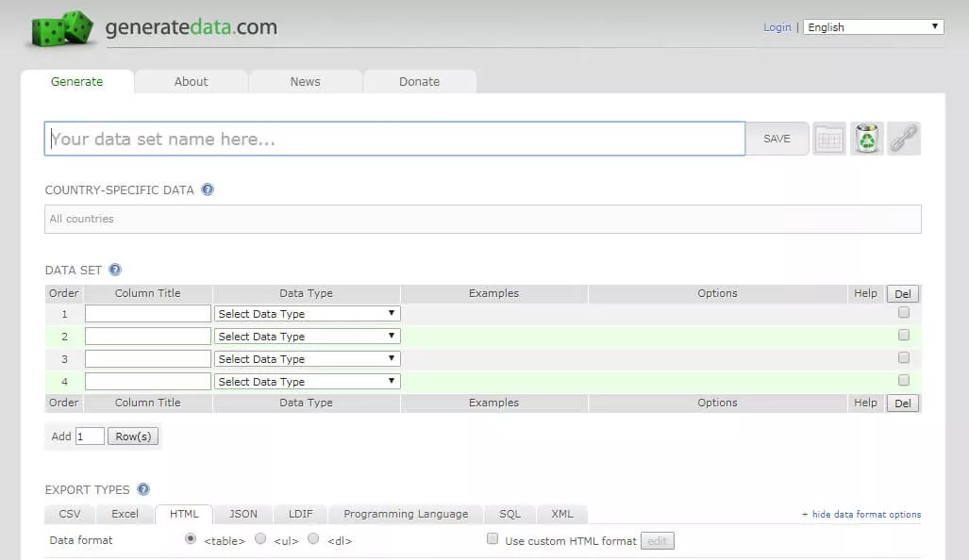The width and height of the screenshot is (969, 560).
Task: Open the Donate tab
Action: (x=420, y=81)
